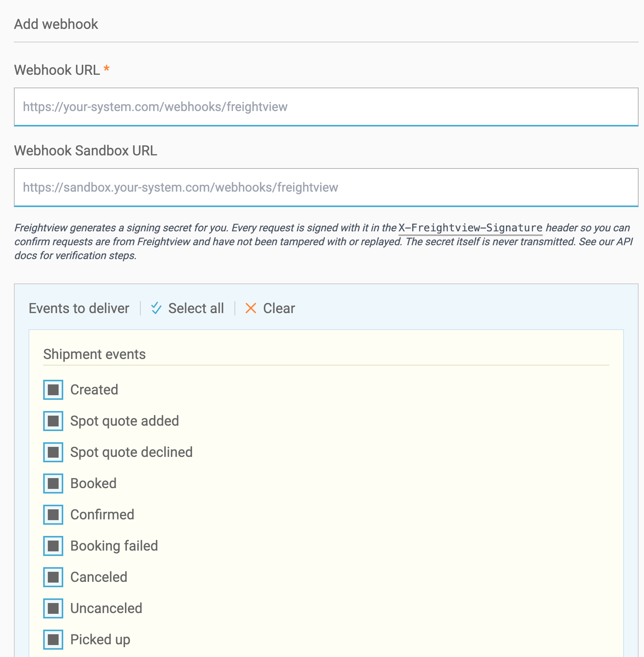Toggle the Uncanceled event checkbox

tap(53, 608)
